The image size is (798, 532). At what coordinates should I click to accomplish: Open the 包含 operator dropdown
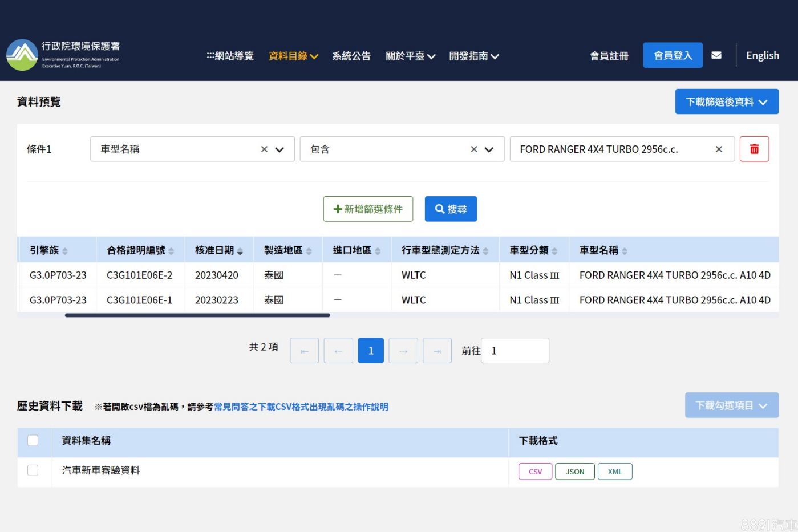pos(489,149)
